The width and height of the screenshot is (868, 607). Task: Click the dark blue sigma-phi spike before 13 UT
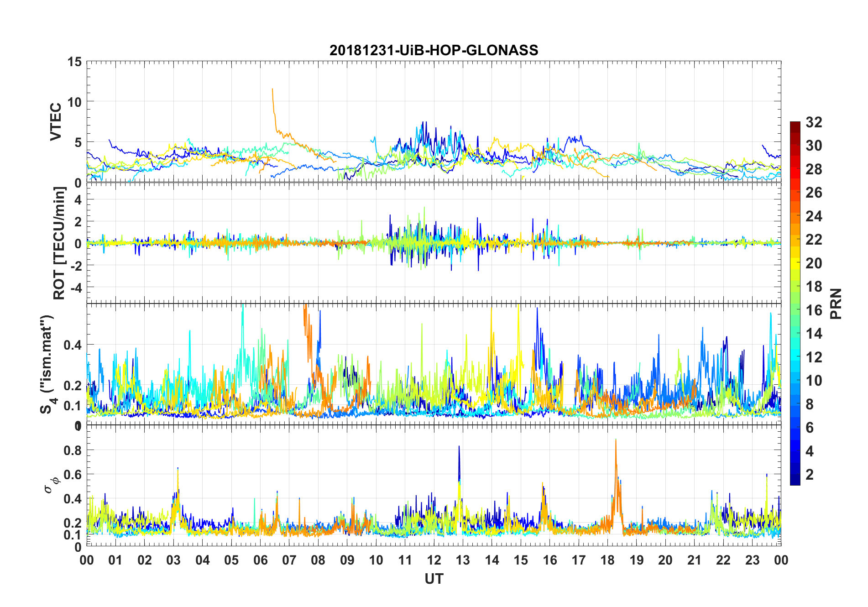click(x=459, y=463)
